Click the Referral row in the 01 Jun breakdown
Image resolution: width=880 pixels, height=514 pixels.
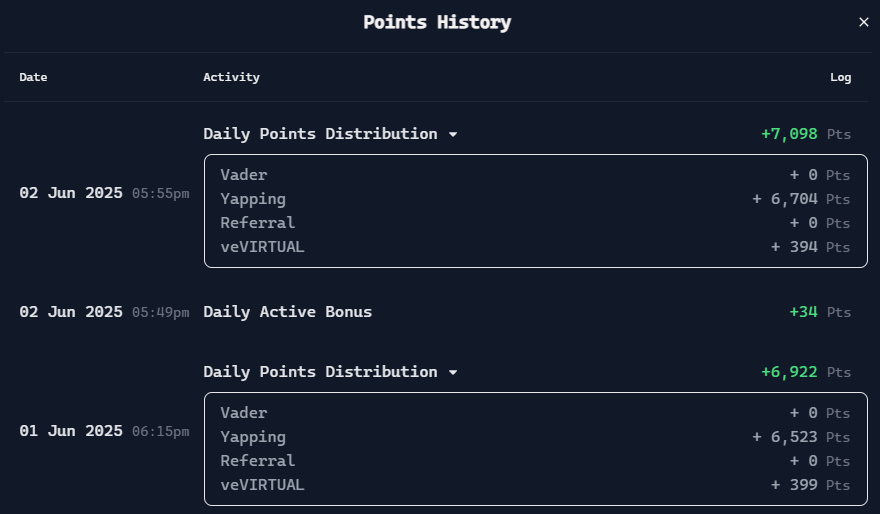pyautogui.click(x=535, y=461)
